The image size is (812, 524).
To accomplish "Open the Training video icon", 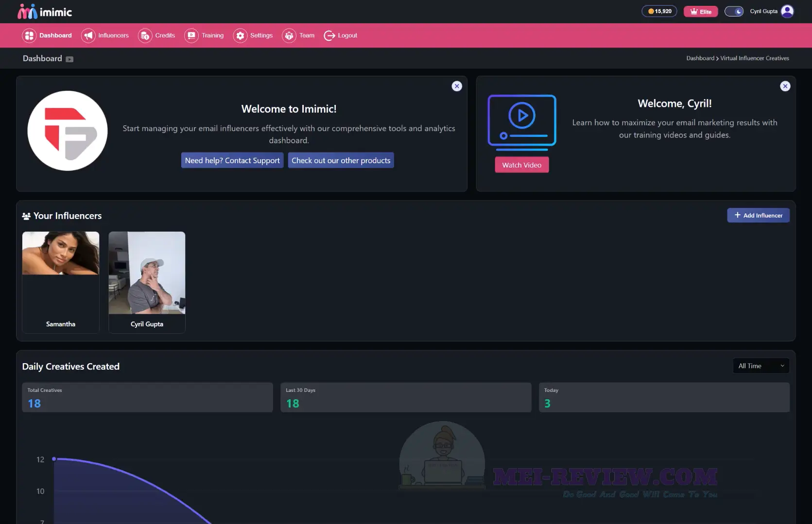I will 191,35.
